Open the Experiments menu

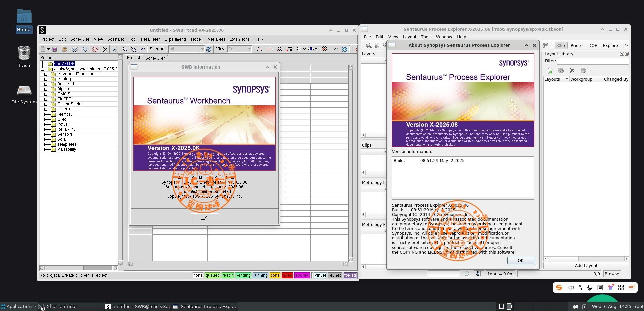(175, 39)
